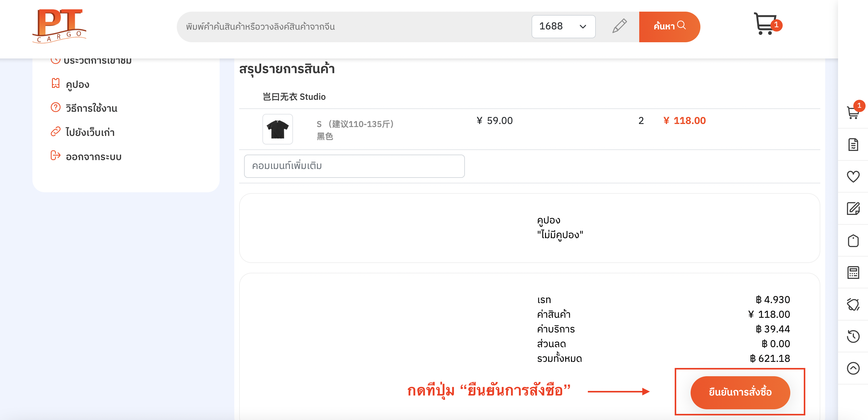Image resolution: width=868 pixels, height=420 pixels.
Task: Click the PT Cargo logo
Action: (59, 26)
